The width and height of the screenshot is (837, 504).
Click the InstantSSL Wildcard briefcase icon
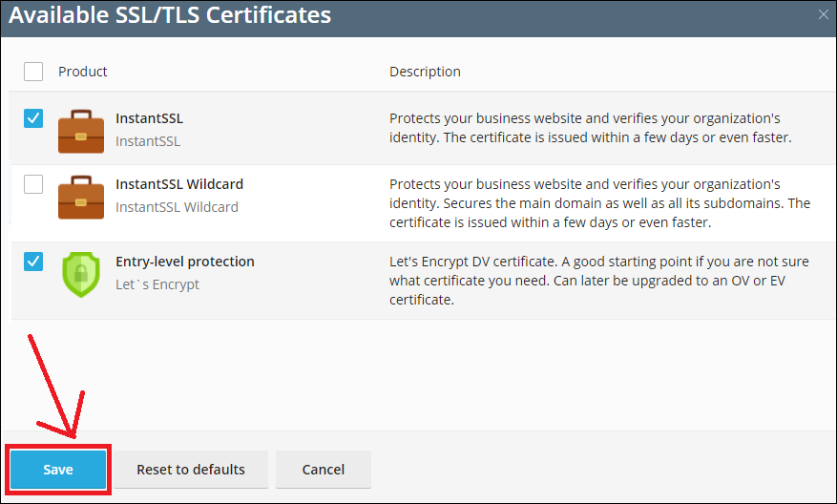pos(81,196)
